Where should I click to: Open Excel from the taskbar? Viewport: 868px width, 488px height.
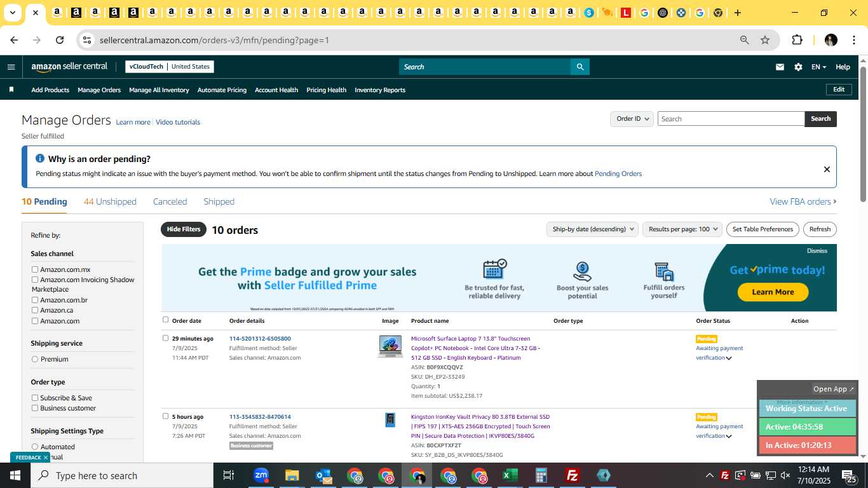[x=510, y=475]
